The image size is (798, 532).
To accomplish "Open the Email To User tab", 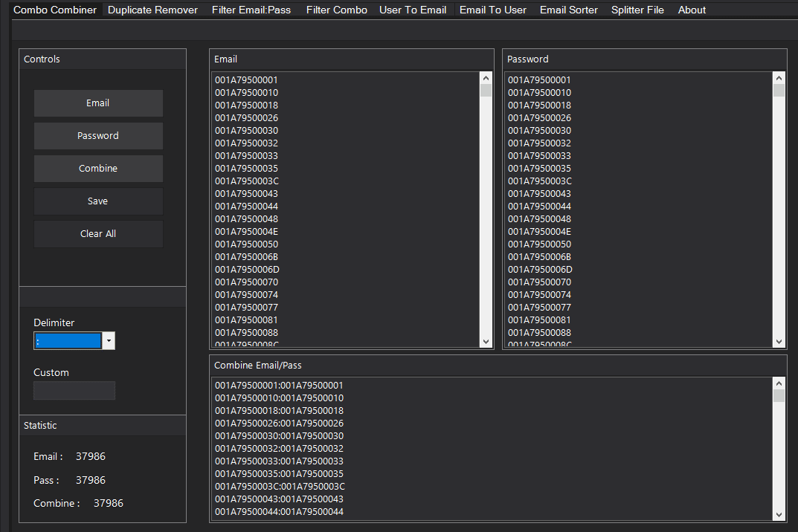I will point(492,10).
